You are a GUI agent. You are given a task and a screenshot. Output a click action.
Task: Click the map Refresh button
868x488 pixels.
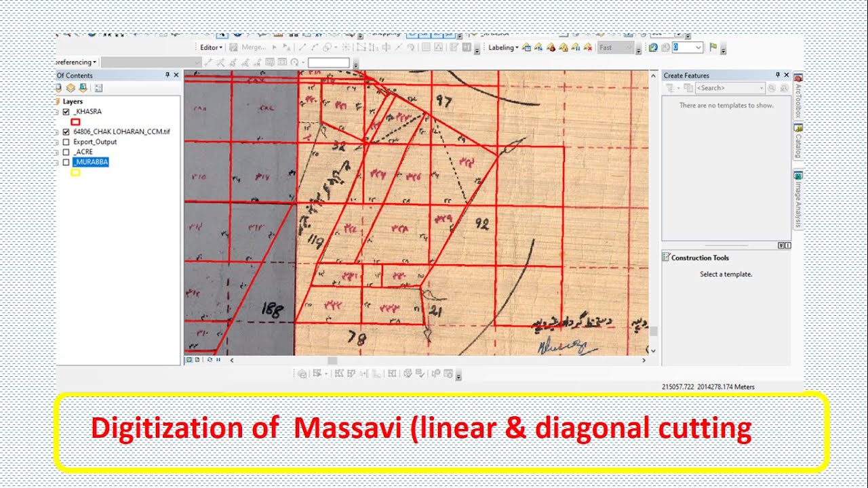pyautogui.click(x=209, y=360)
